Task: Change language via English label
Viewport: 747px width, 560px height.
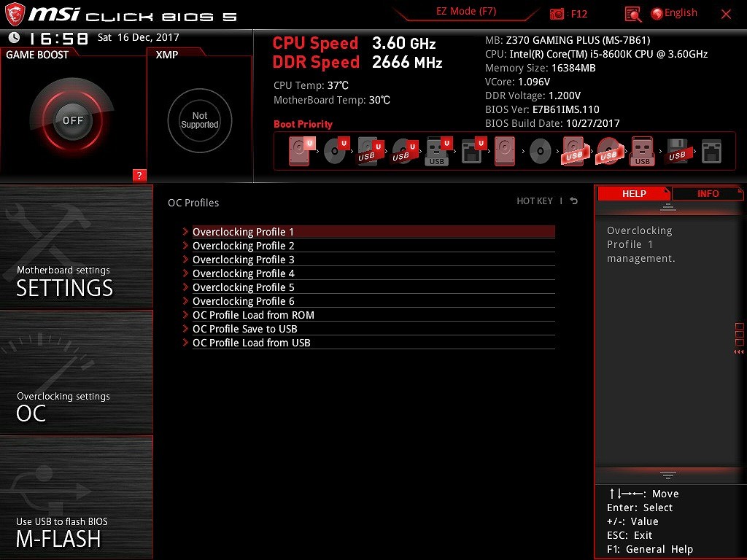Action: (x=681, y=13)
